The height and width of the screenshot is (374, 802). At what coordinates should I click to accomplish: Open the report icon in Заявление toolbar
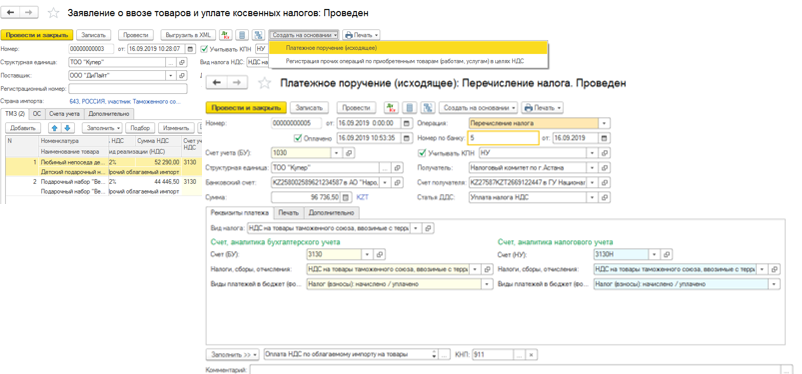tap(243, 35)
